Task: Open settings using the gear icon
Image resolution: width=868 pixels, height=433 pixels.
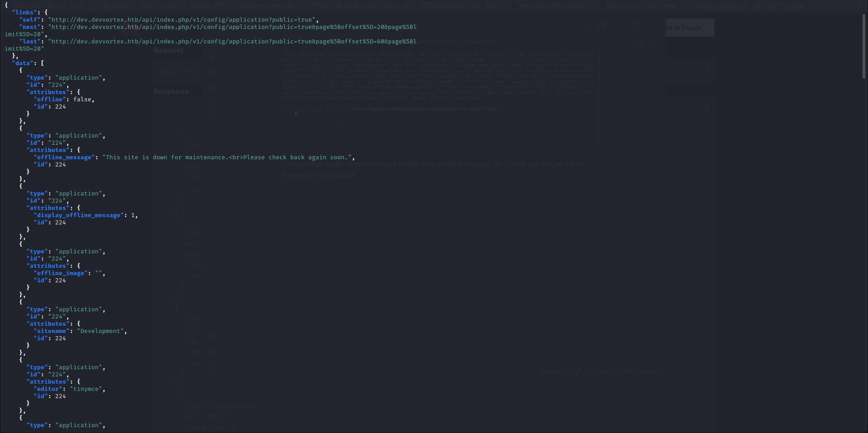Action: [x=212, y=366]
